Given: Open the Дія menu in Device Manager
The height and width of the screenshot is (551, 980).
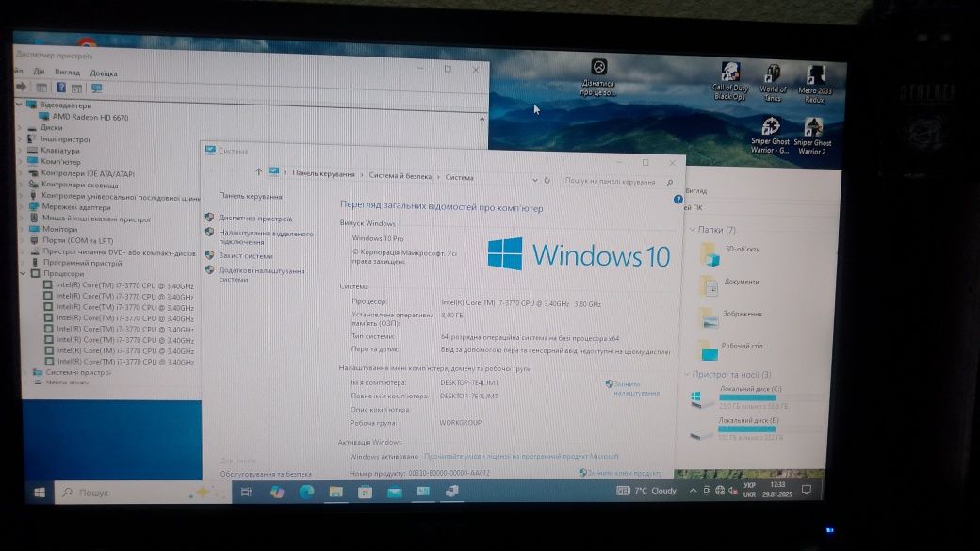Looking at the screenshot, I should (x=39, y=72).
